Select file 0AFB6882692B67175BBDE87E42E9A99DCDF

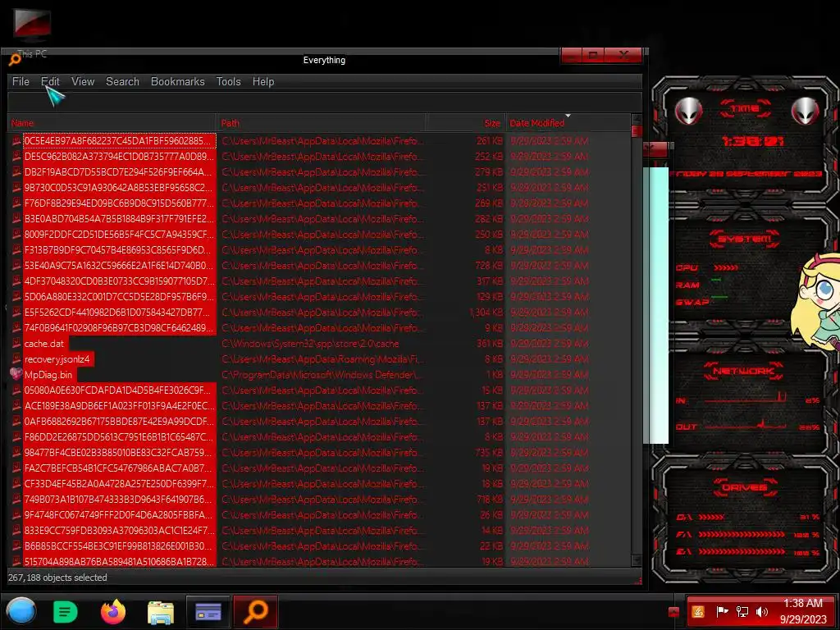click(119, 421)
